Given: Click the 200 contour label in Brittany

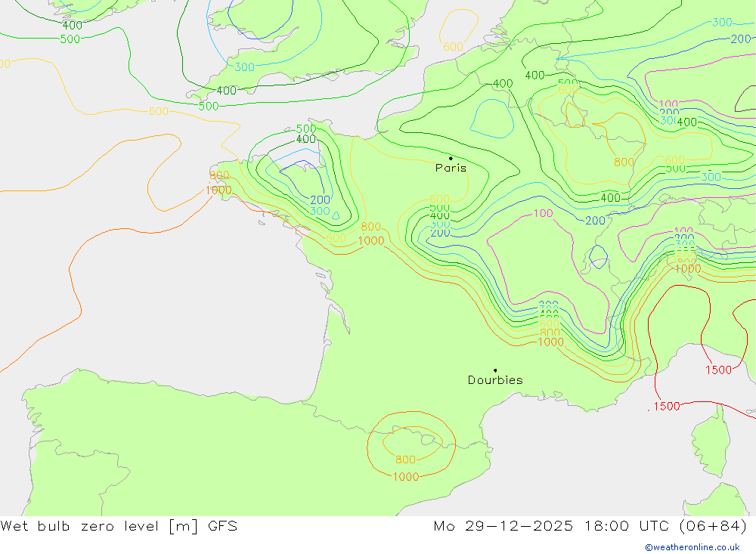Looking at the screenshot, I should pos(320,200).
